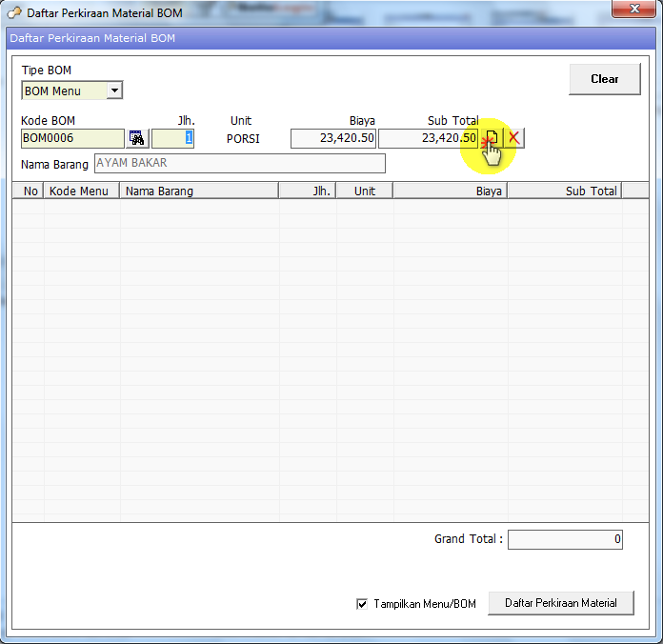Click the window title bar app icon
Image resolution: width=663 pixels, height=644 pixels.
pyautogui.click(x=14, y=13)
